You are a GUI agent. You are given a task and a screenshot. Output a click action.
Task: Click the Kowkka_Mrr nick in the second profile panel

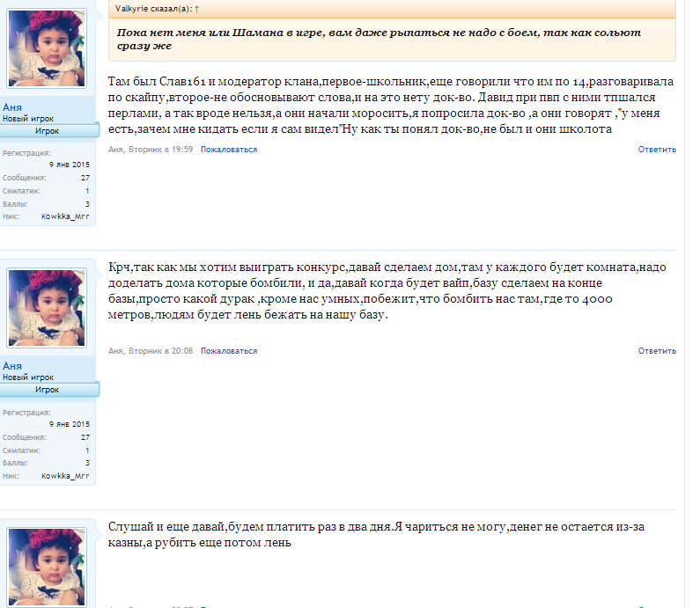[65, 476]
